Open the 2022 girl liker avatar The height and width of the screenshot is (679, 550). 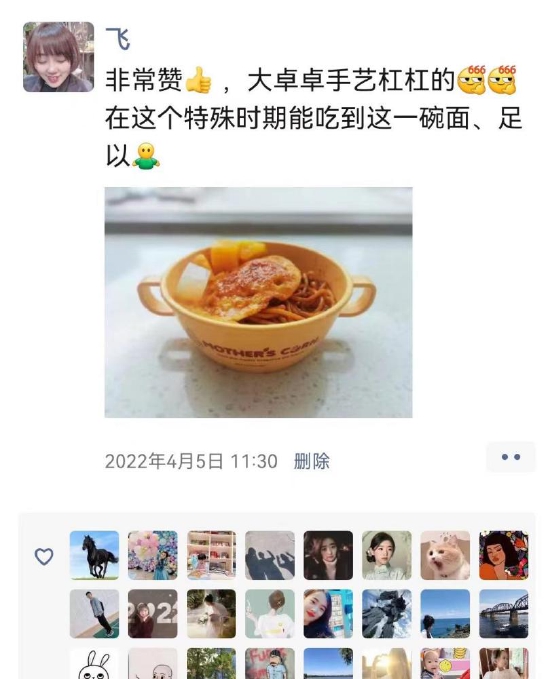click(153, 614)
